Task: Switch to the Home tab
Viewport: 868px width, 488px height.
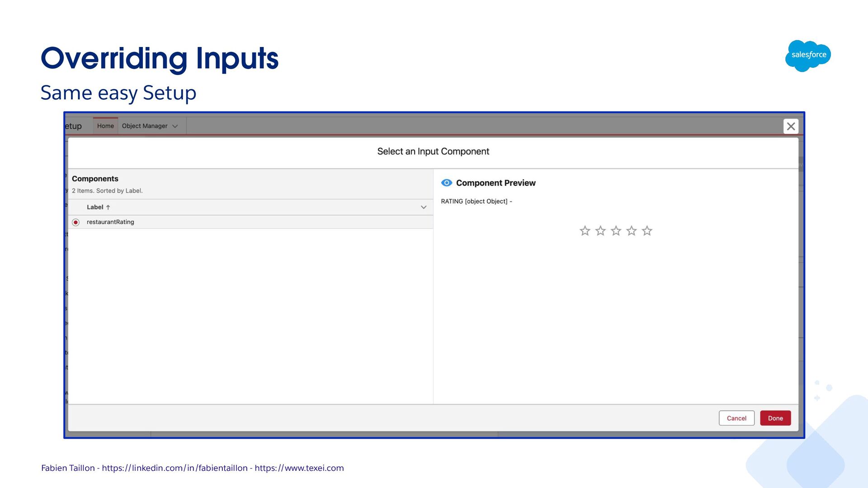Action: pyautogui.click(x=105, y=126)
